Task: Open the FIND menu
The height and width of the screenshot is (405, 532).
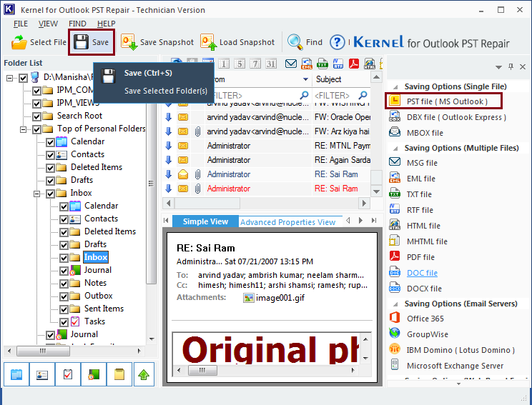Action: pyautogui.click(x=77, y=24)
